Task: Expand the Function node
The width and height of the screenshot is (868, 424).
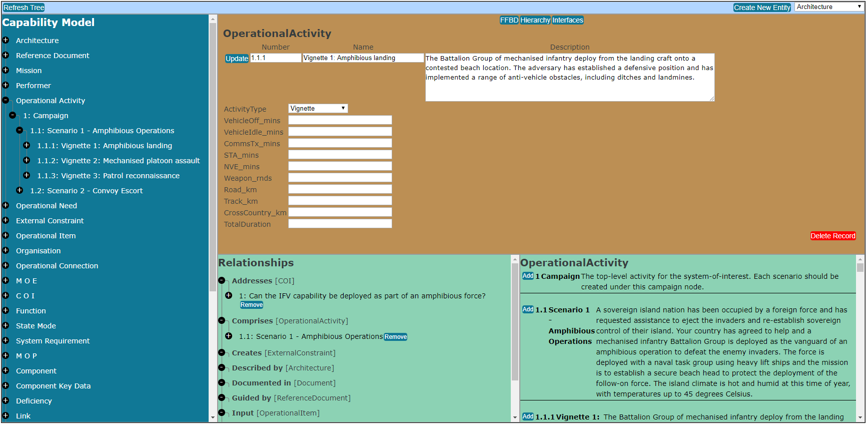Action: tap(6, 310)
